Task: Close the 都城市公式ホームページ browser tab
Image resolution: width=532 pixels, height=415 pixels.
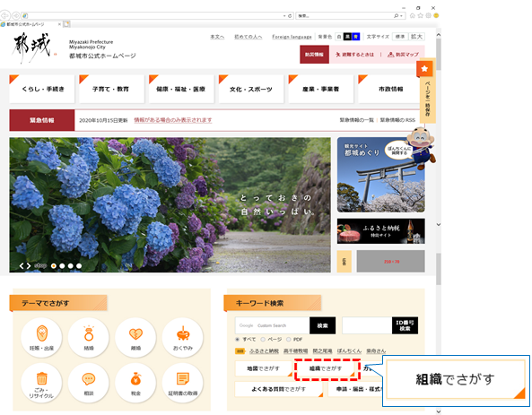Action: (59, 24)
